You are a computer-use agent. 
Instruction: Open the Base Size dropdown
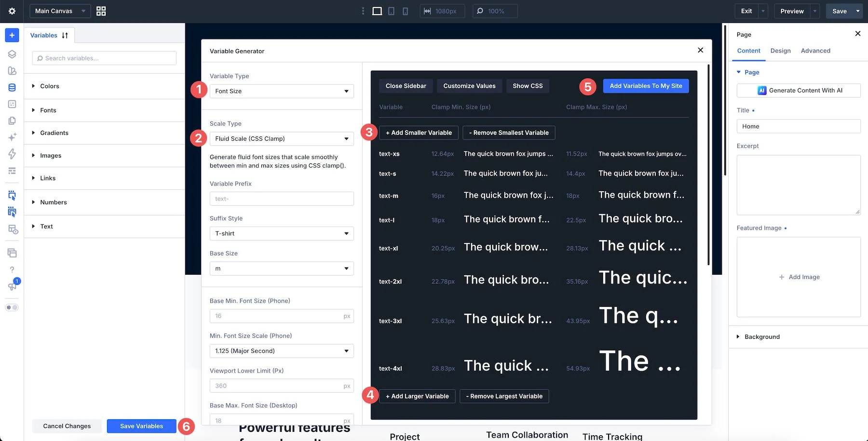coord(282,268)
